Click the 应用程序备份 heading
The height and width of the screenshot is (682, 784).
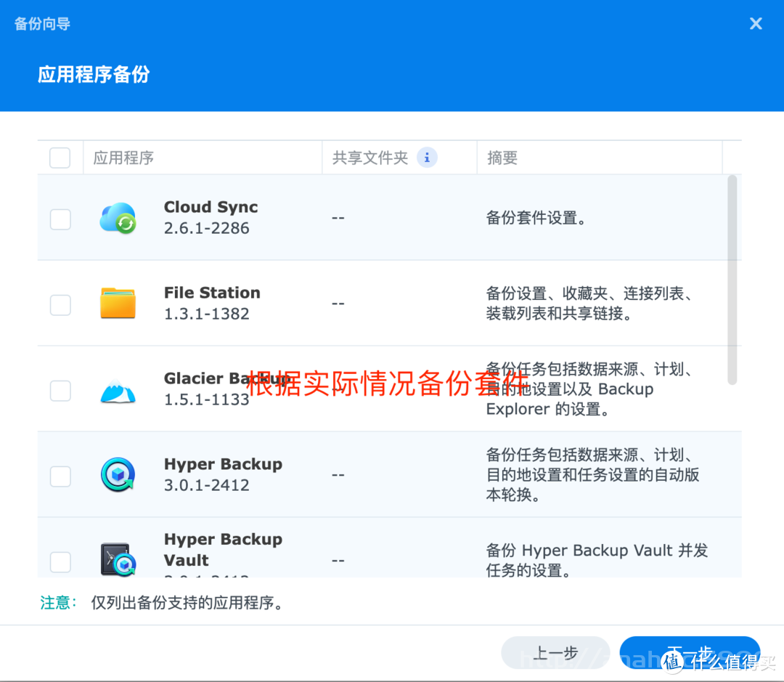tap(94, 74)
